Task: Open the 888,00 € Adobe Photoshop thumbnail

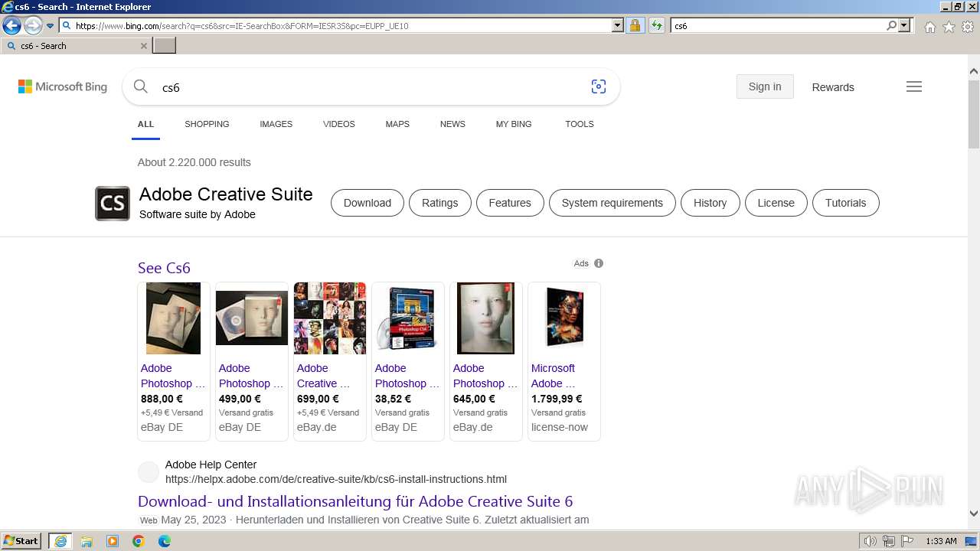Action: click(x=174, y=318)
